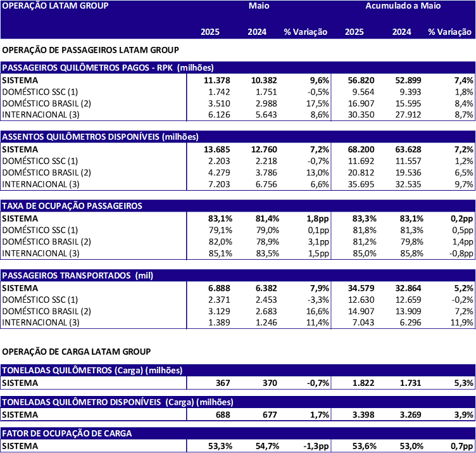
Task: Select cargo tonne-km May value 367
Action: point(223,383)
